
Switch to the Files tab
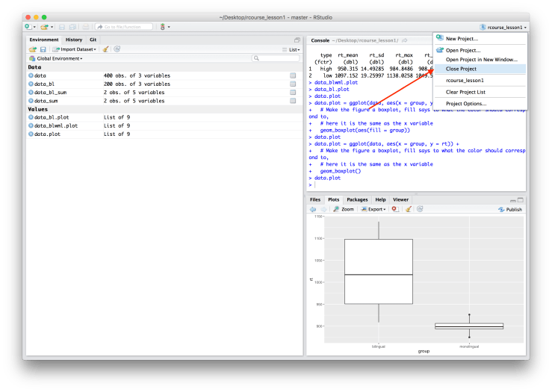pyautogui.click(x=315, y=199)
